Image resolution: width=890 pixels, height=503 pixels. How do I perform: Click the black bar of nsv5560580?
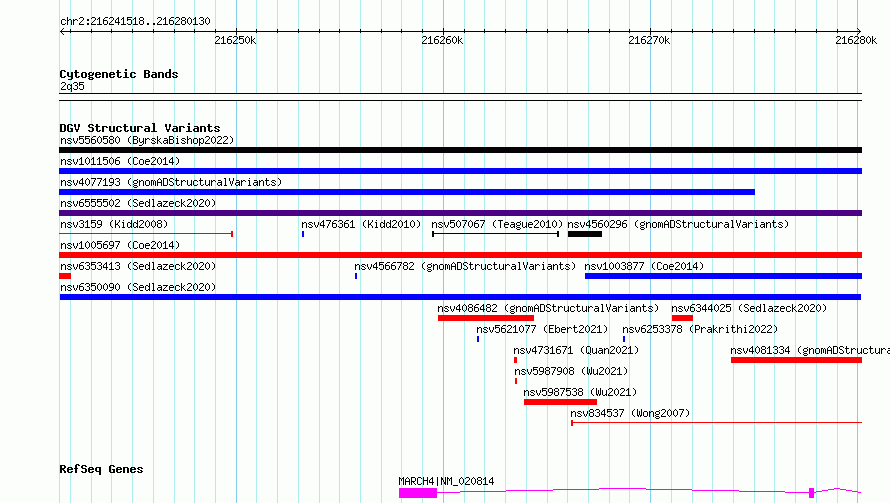click(460, 150)
